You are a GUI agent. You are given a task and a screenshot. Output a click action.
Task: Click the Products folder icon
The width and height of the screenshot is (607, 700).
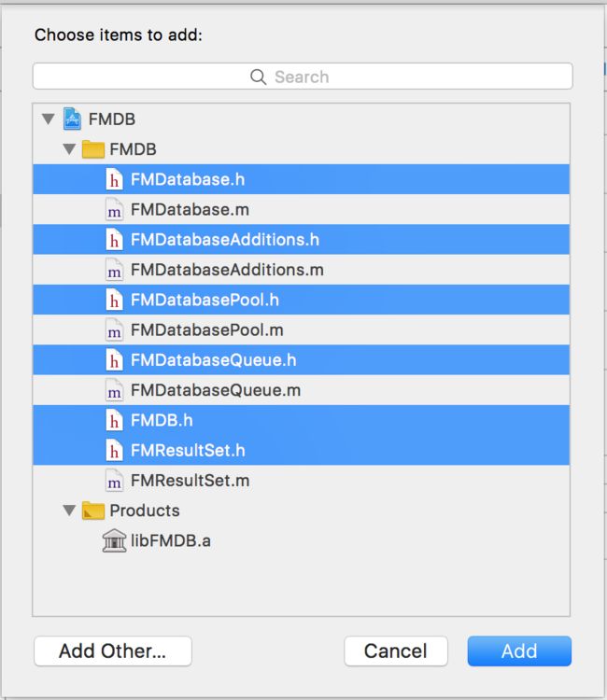click(x=92, y=511)
